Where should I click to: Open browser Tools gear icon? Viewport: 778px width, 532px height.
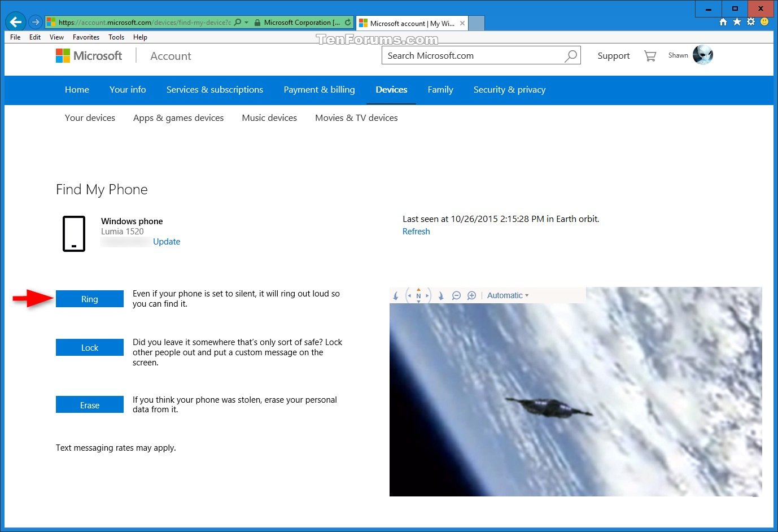[751, 22]
